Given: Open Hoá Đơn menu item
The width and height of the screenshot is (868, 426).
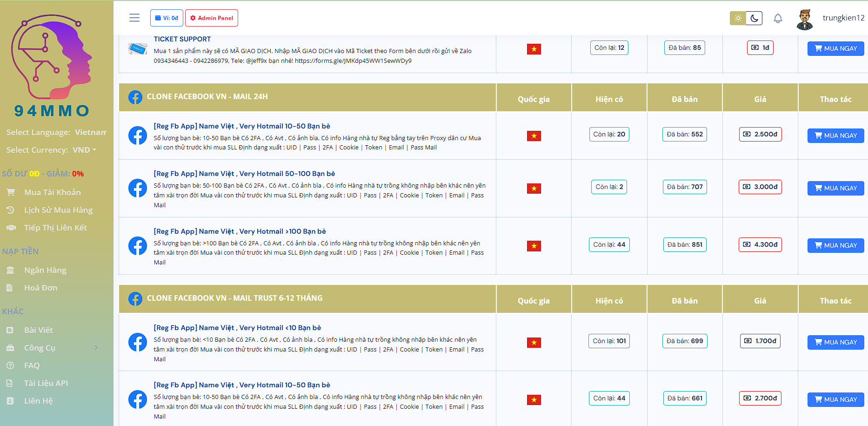Looking at the screenshot, I should [41, 288].
